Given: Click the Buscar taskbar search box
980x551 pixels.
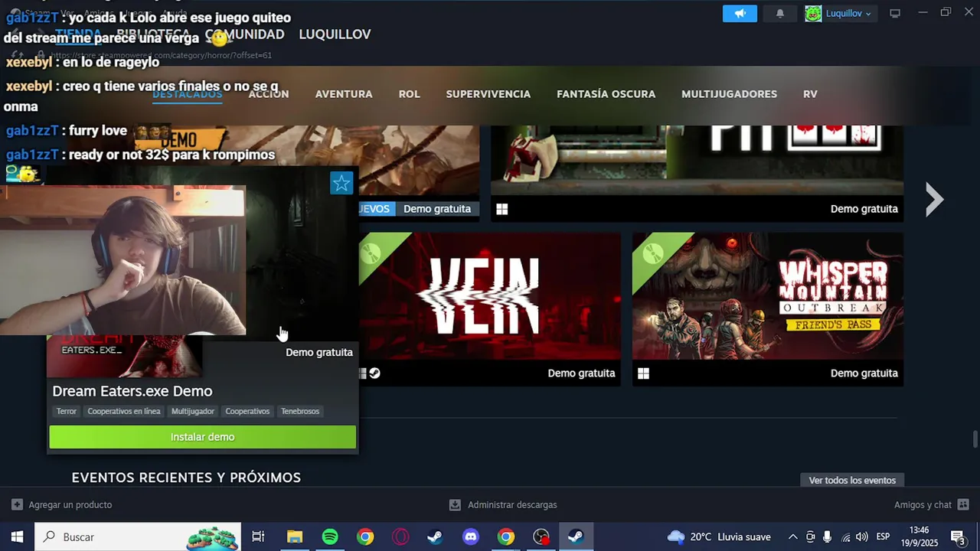Looking at the screenshot, I should pyautogui.click(x=138, y=537).
